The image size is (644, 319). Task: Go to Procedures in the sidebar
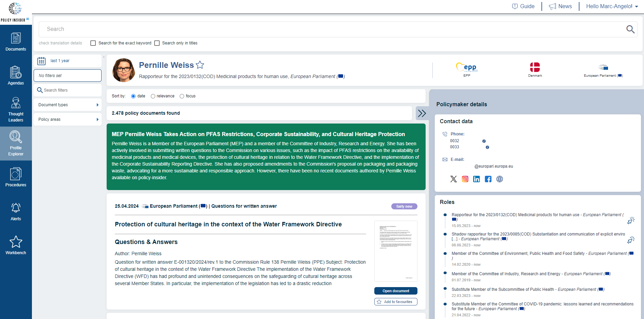tap(16, 177)
